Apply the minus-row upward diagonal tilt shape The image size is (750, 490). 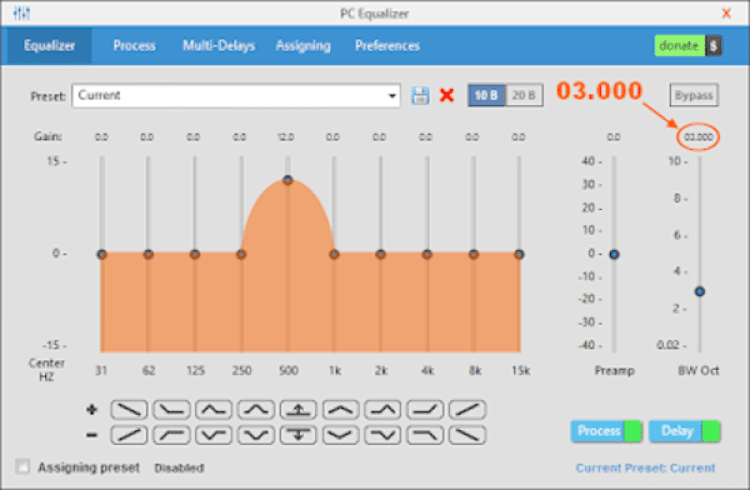129,435
